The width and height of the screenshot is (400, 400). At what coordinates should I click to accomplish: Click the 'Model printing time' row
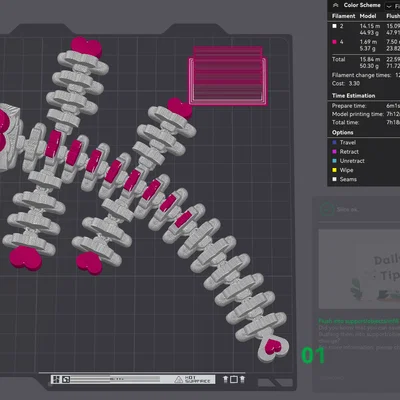[x=366, y=114]
